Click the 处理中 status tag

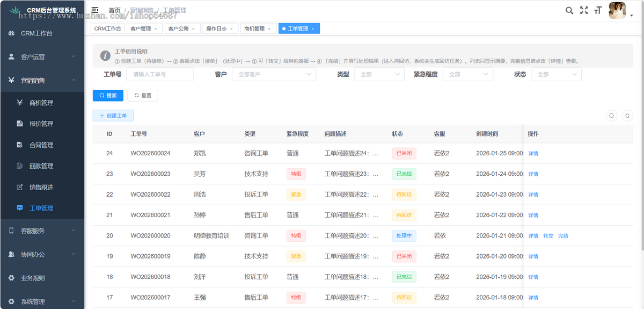404,236
